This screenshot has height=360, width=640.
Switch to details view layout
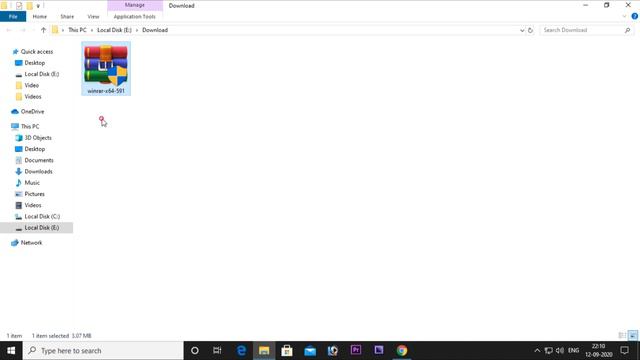(x=622, y=336)
